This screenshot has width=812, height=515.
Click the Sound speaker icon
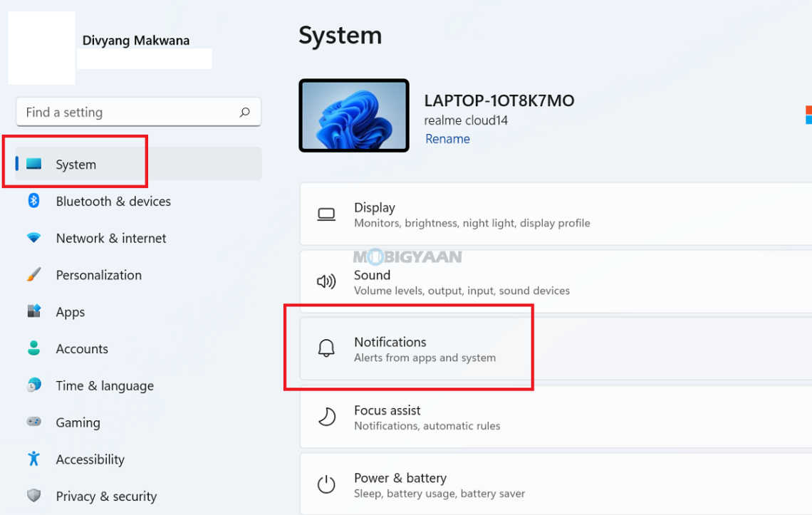tap(326, 281)
